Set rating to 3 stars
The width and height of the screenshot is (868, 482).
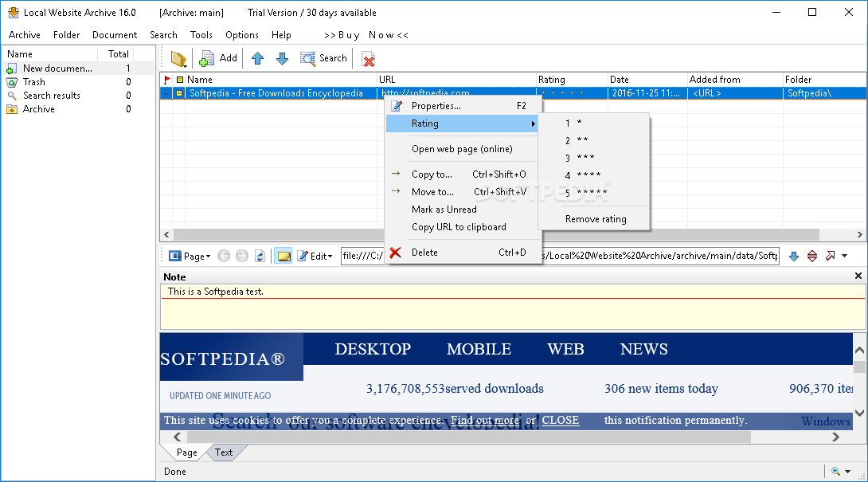593,158
